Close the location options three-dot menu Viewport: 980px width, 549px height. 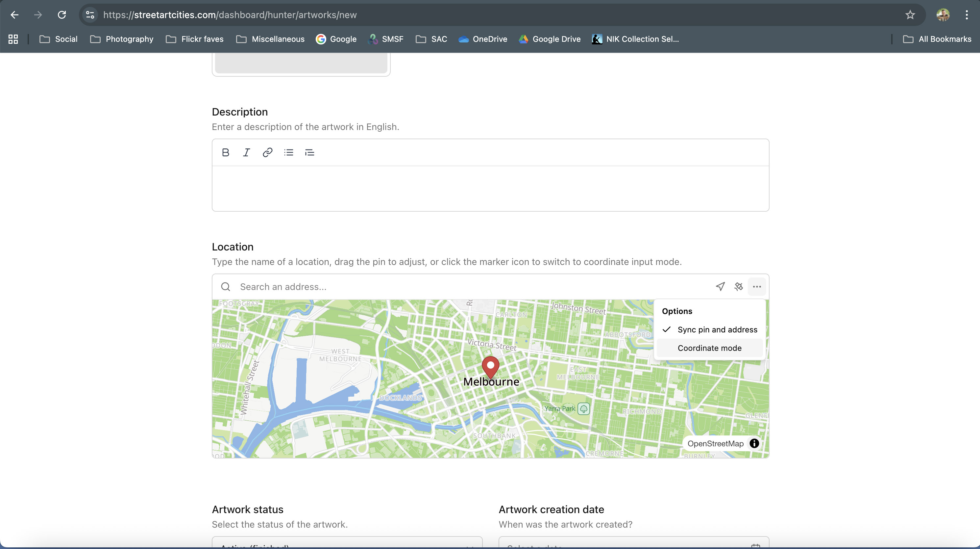[x=757, y=286]
